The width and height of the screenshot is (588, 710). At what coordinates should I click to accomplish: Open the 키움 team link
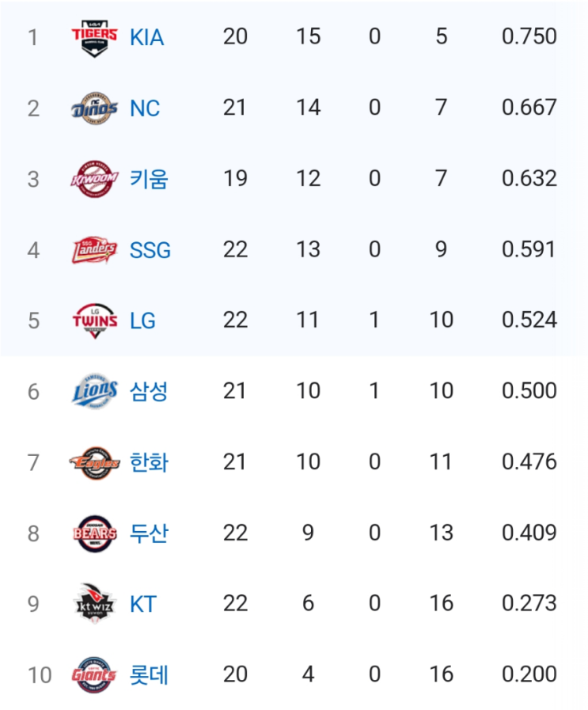tap(149, 179)
